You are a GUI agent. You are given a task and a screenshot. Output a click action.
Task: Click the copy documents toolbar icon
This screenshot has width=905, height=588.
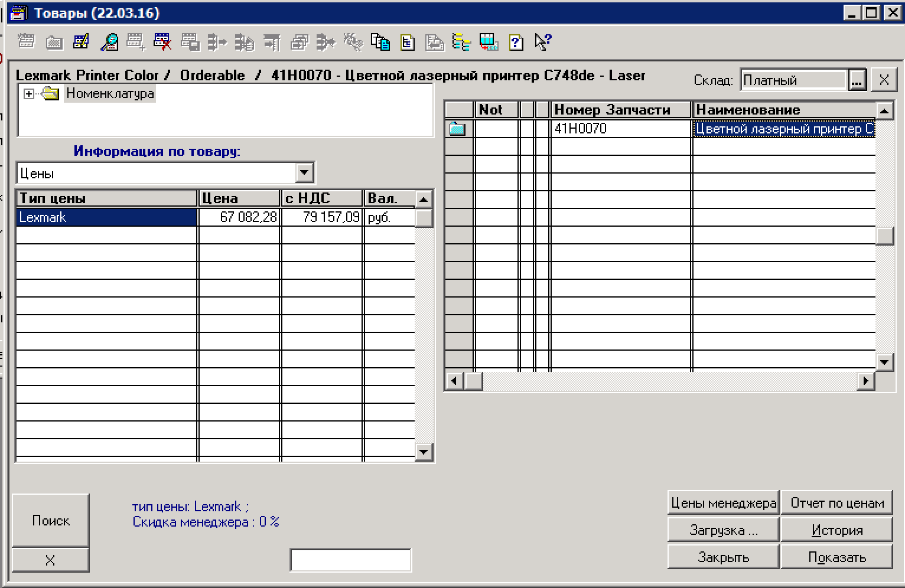coord(380,42)
